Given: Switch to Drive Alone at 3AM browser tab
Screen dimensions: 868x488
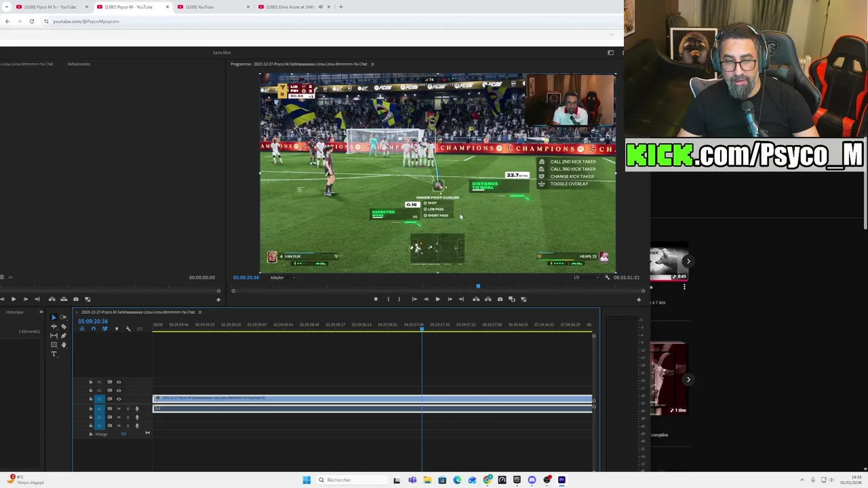Looking at the screenshot, I should pos(293,7).
